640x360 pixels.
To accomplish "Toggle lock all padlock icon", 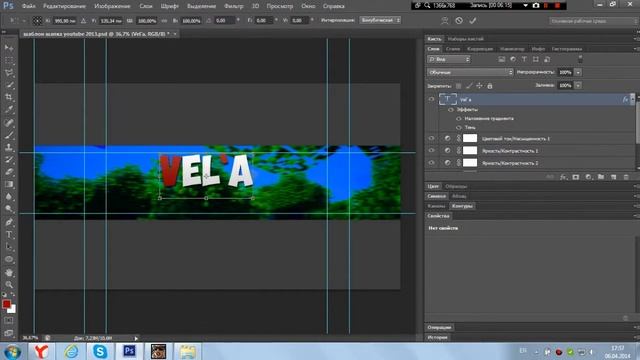I will [x=489, y=86].
